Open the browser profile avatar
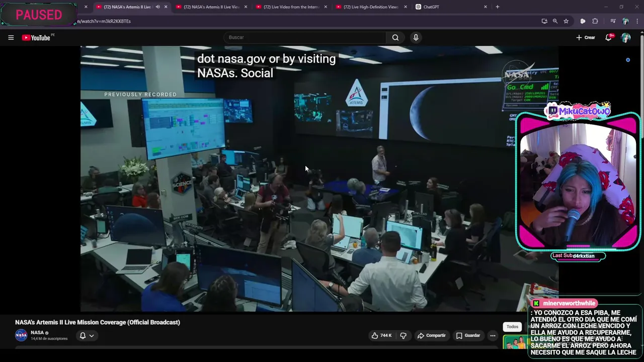644x362 pixels. pyautogui.click(x=625, y=21)
